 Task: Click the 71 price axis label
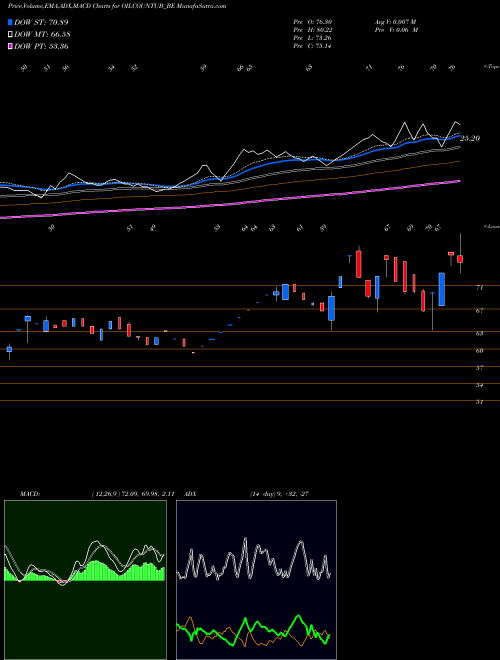(479, 287)
